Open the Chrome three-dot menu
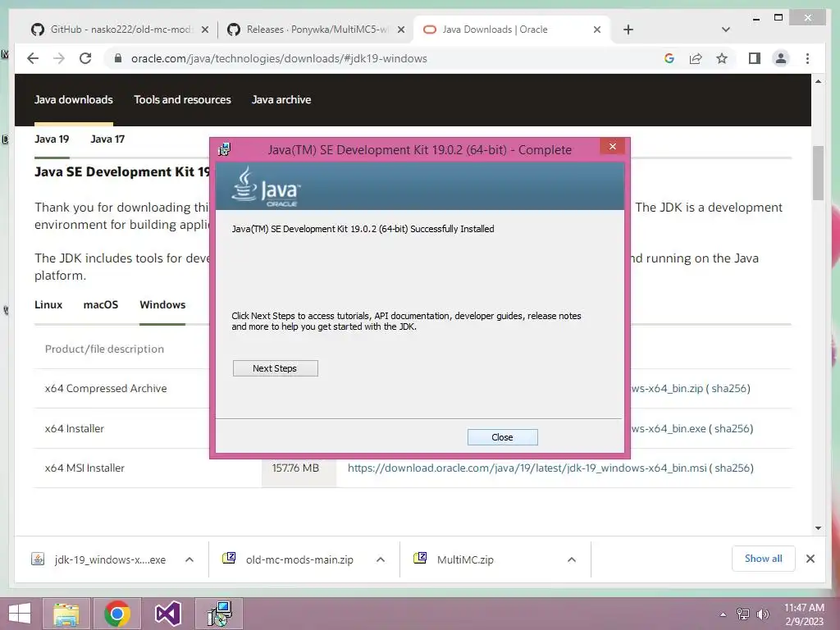Screen dimensions: 840x630 (807, 58)
